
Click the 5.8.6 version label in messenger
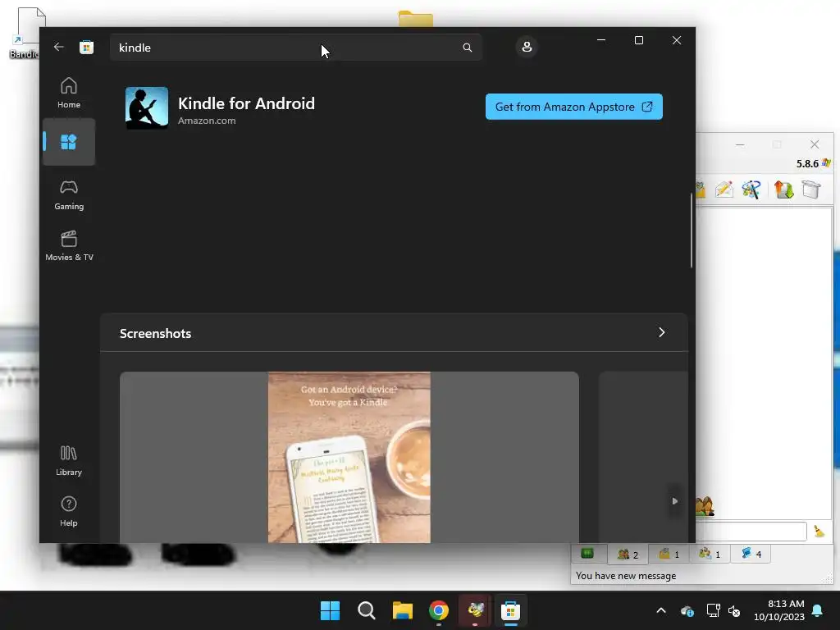[x=807, y=163]
